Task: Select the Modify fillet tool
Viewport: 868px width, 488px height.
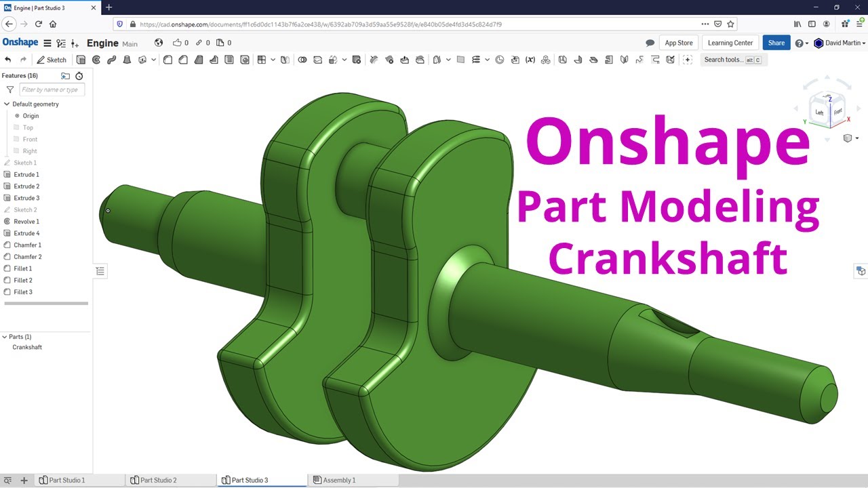Action: tap(374, 60)
